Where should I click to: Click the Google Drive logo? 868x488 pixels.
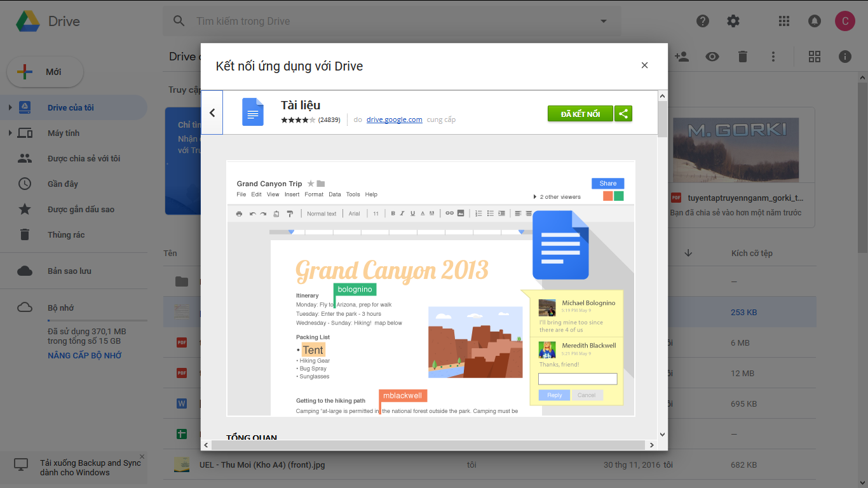point(29,21)
